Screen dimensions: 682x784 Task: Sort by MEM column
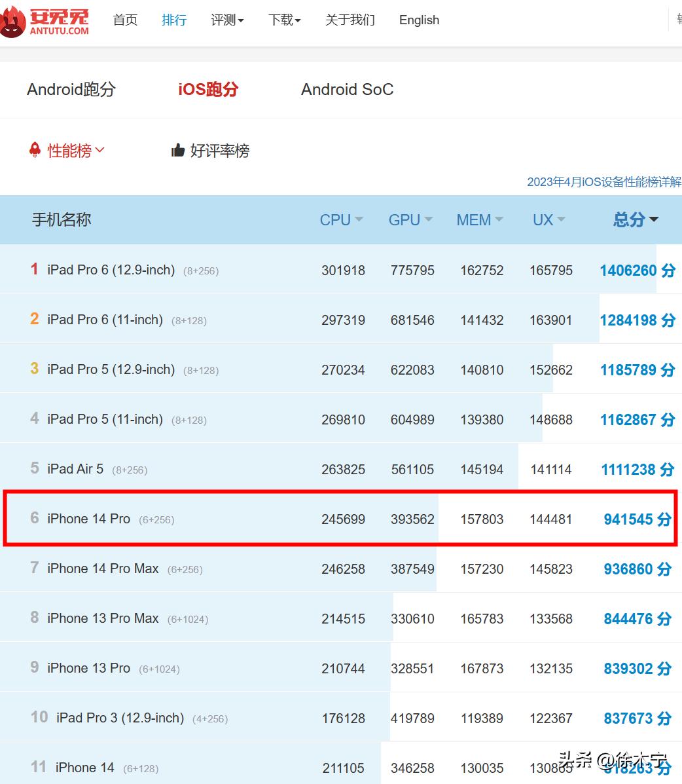click(x=480, y=219)
